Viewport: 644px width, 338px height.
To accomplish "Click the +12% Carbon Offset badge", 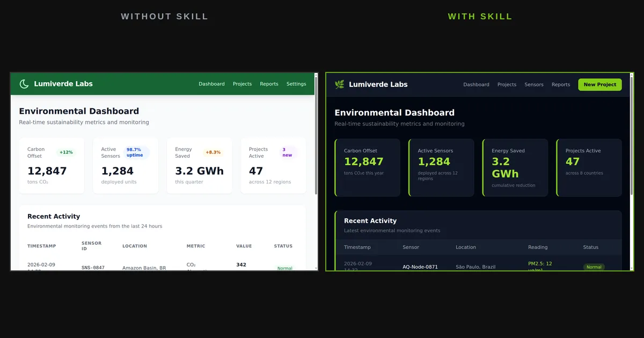I will pos(65,152).
